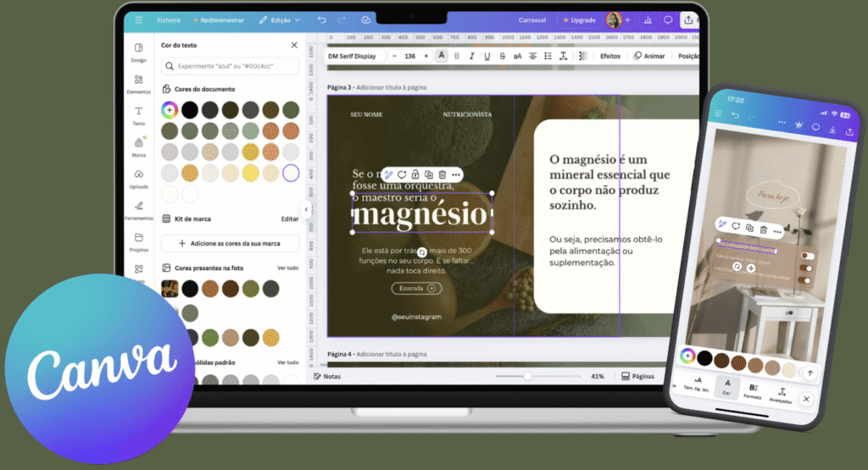868x470 pixels.
Task: Open the user profile avatar
Action: click(x=614, y=20)
